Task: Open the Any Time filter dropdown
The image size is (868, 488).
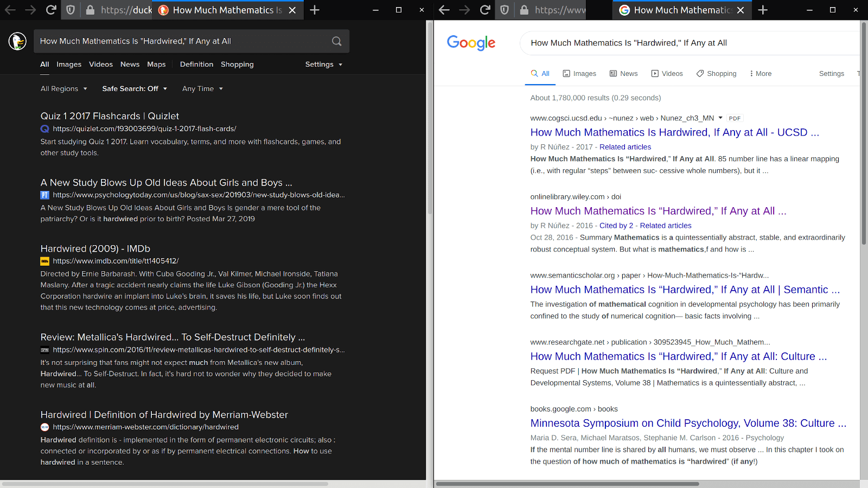Action: [x=202, y=89]
